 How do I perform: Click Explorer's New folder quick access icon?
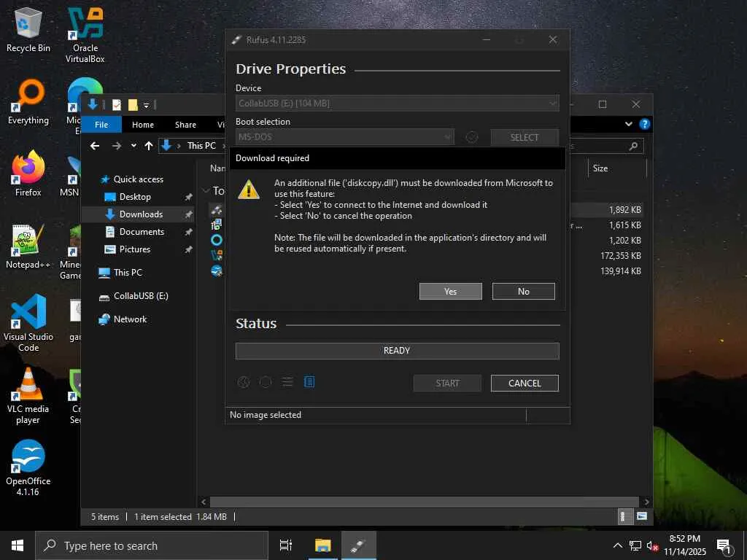pyautogui.click(x=133, y=104)
